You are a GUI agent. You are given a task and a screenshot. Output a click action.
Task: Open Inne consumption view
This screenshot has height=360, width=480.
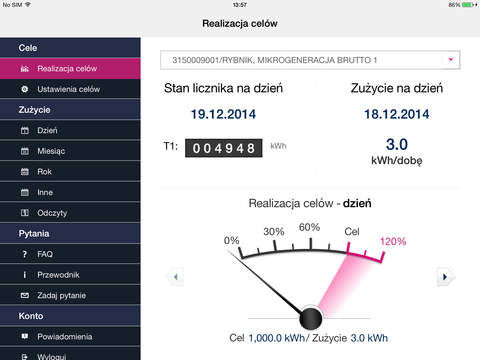[70, 192]
